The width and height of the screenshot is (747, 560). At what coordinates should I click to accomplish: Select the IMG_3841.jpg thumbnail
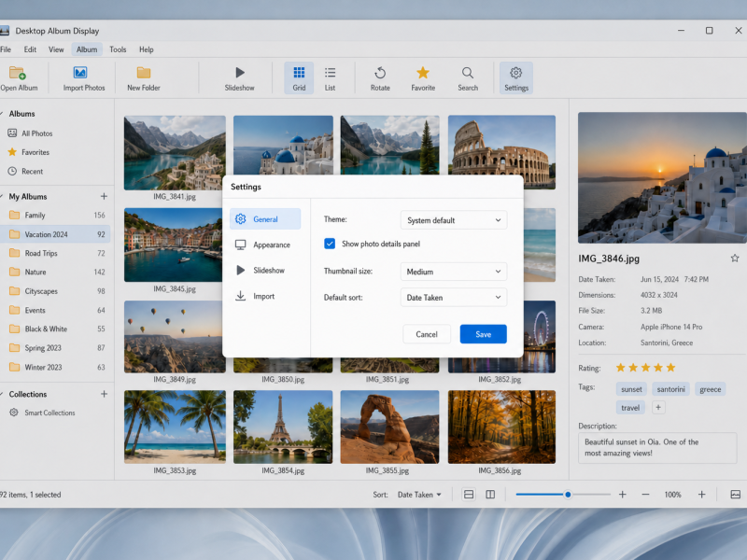pos(175,153)
